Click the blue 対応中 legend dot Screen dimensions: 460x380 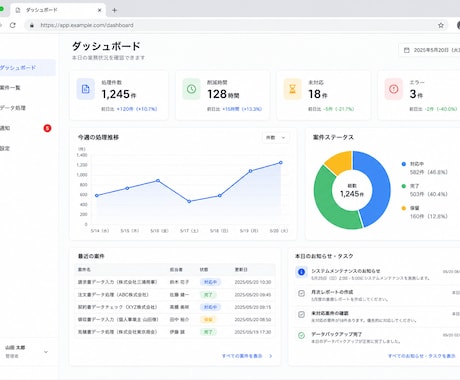[x=404, y=164]
